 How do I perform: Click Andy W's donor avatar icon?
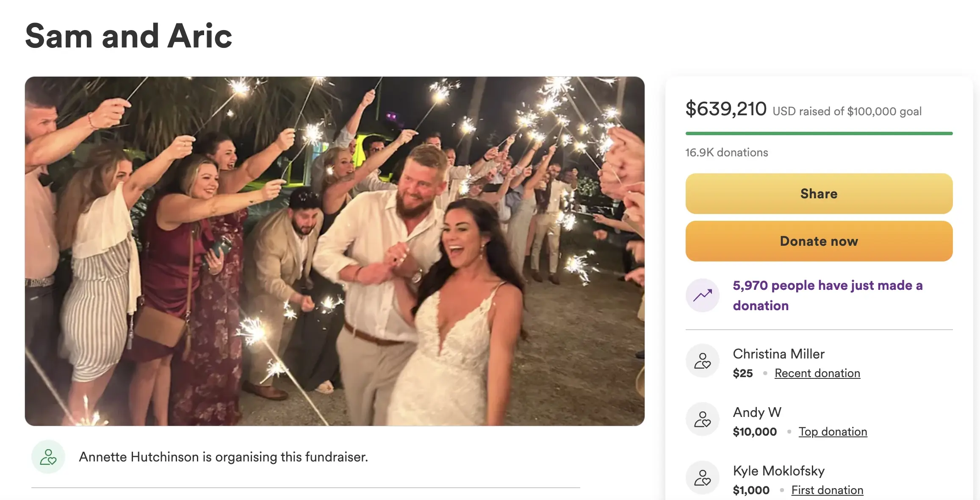tap(702, 419)
